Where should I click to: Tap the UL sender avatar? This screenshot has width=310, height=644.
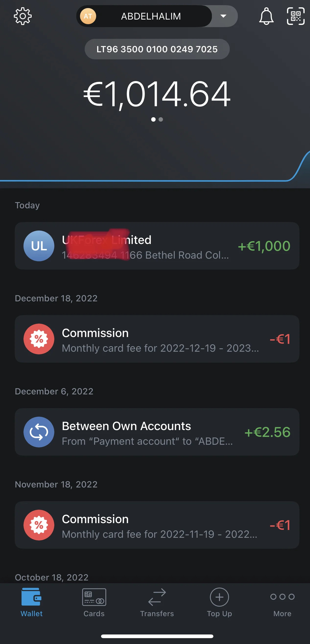pos(39,246)
